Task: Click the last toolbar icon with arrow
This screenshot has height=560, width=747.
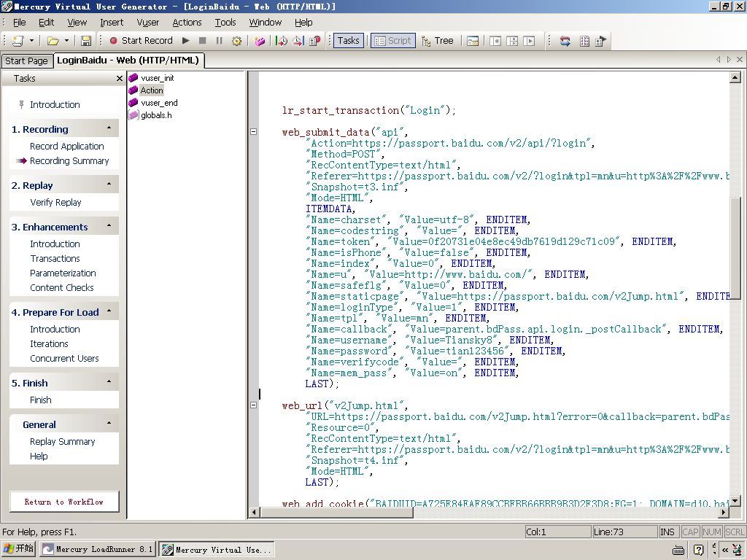Action: click(601, 41)
